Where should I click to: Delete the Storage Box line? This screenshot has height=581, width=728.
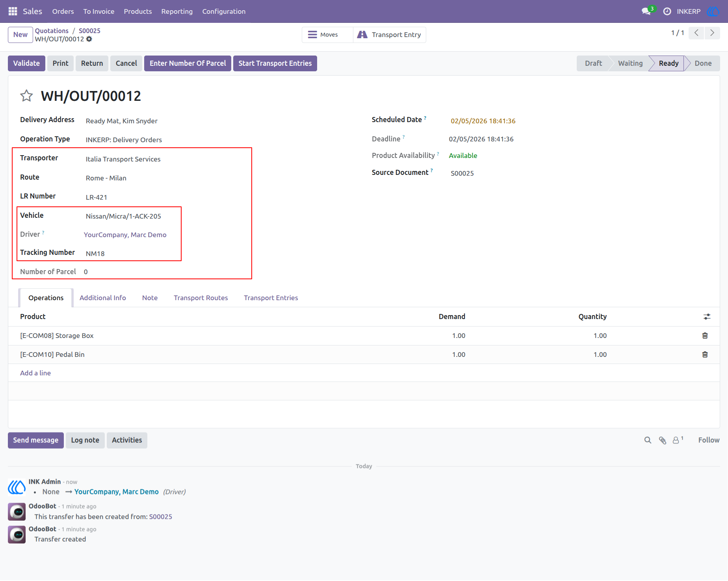pos(705,336)
